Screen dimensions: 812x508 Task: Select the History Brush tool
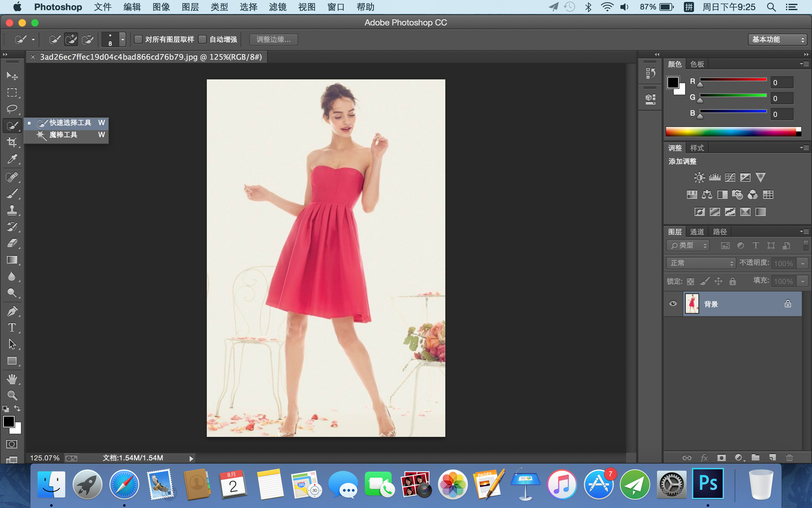(12, 227)
